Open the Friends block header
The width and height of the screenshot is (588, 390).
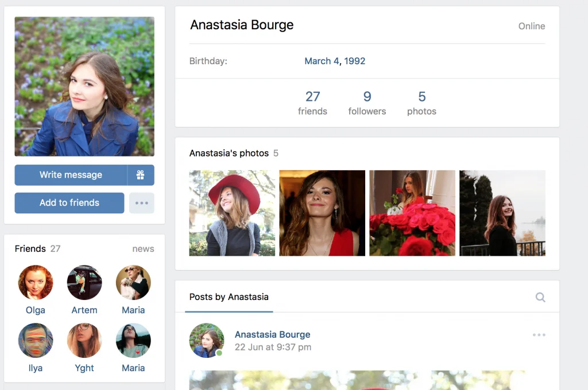click(x=37, y=249)
